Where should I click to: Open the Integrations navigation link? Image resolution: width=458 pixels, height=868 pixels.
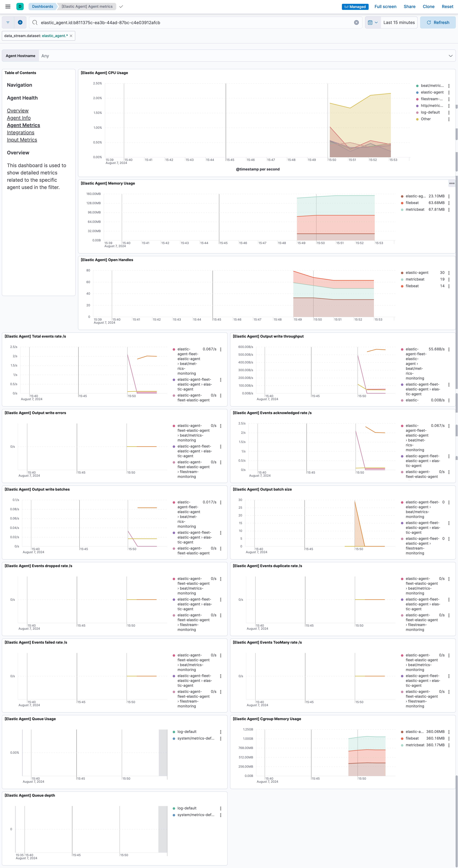[x=20, y=132]
